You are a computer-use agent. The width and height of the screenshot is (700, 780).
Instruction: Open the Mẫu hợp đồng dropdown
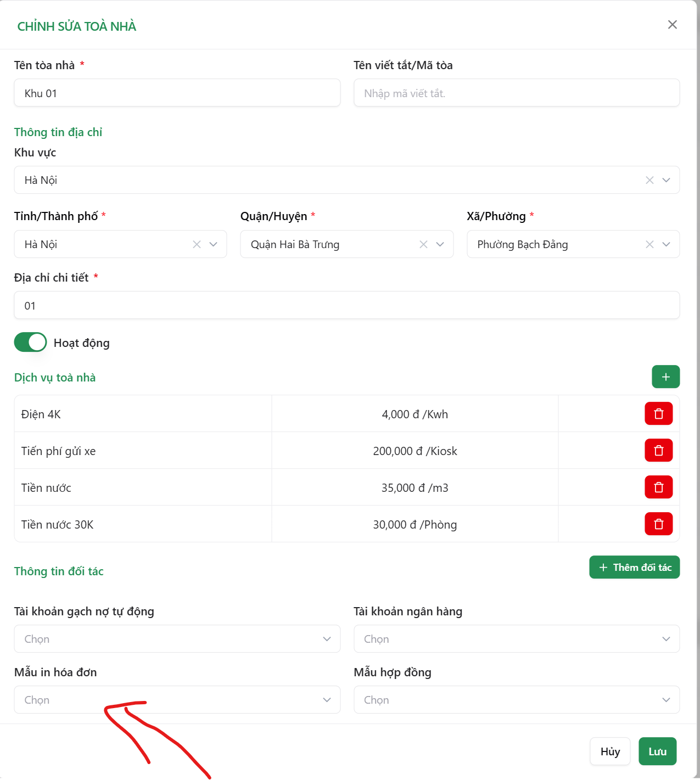[x=516, y=700]
